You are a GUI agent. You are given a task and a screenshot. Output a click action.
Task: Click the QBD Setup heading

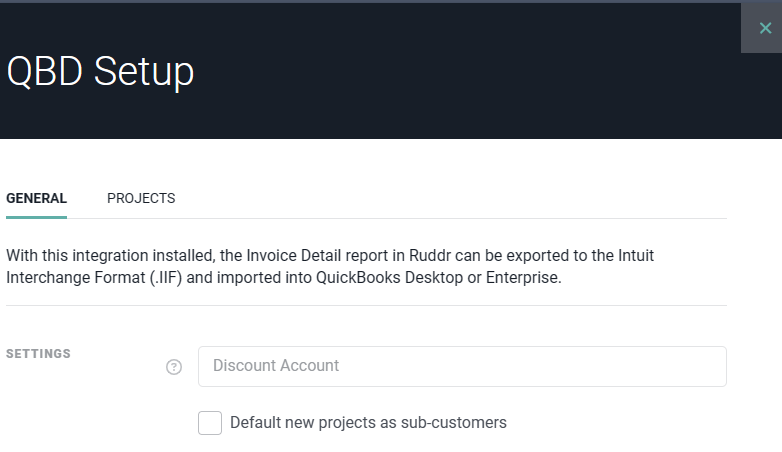[x=100, y=71]
